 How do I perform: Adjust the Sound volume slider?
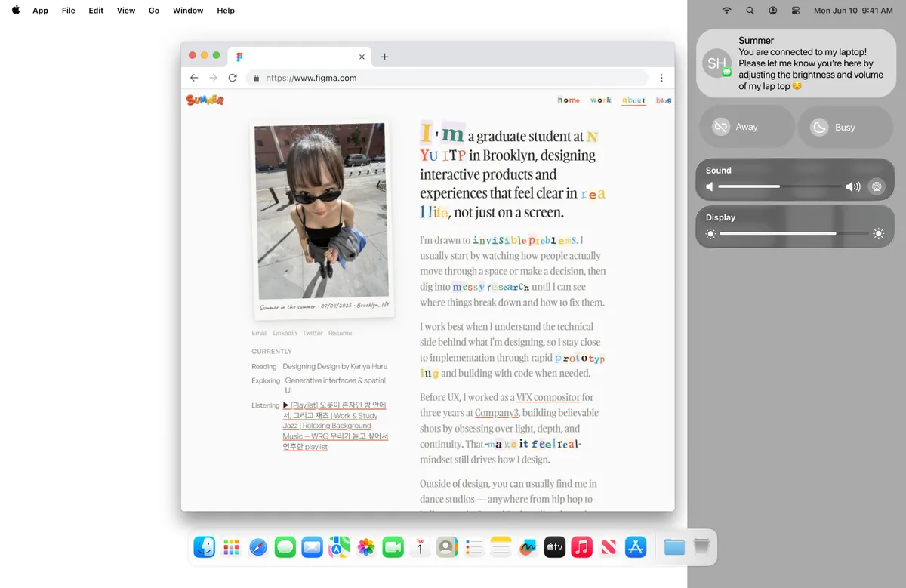tap(779, 186)
